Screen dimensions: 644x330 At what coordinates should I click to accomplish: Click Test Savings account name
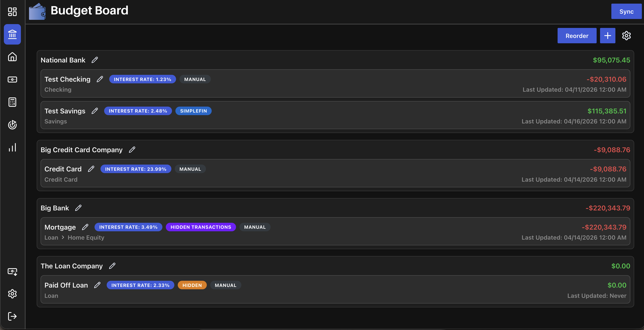65,111
